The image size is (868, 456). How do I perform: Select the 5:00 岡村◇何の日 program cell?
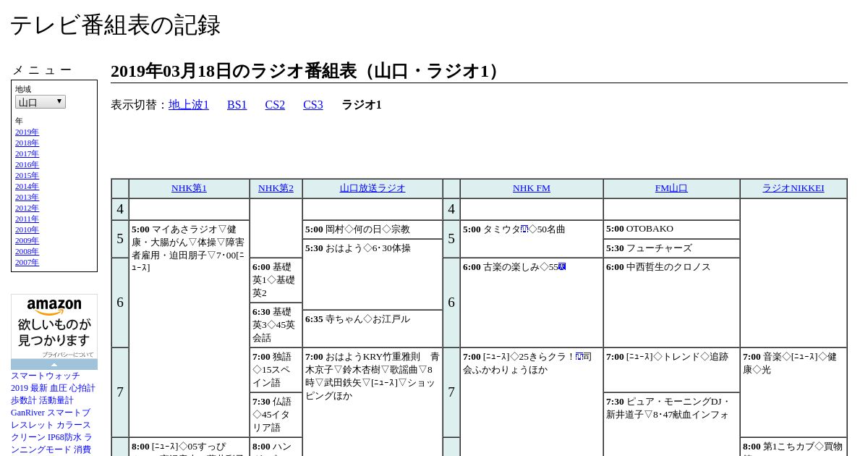373,229
